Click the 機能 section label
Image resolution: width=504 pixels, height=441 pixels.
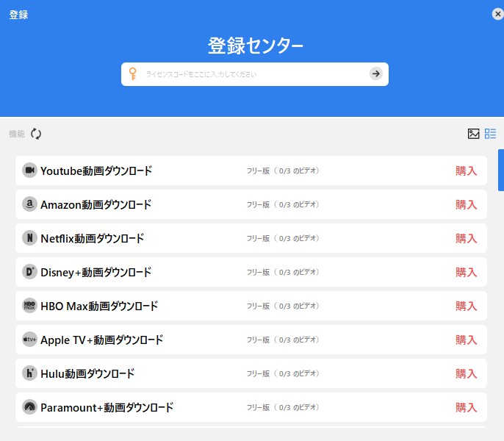pos(17,134)
